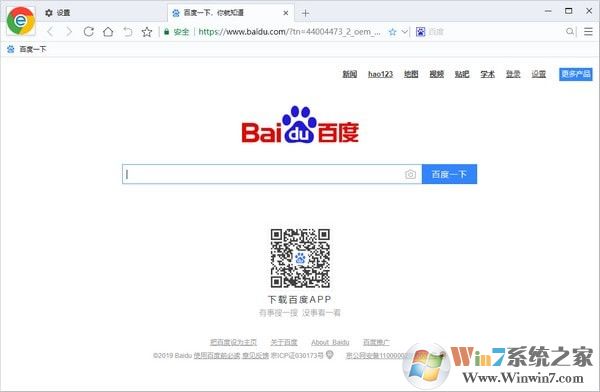Open the 学术 link
Image resolution: width=600 pixels, height=392 pixels.
[x=488, y=74]
